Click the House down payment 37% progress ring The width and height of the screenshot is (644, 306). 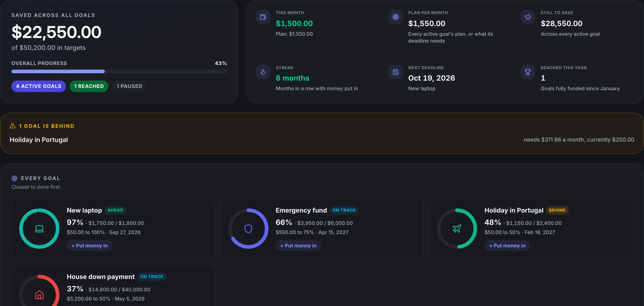(39, 290)
